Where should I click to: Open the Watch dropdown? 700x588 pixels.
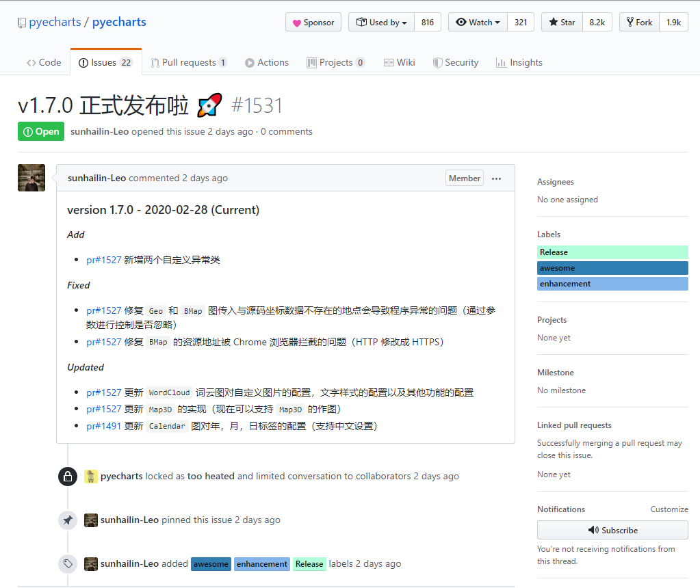point(477,22)
